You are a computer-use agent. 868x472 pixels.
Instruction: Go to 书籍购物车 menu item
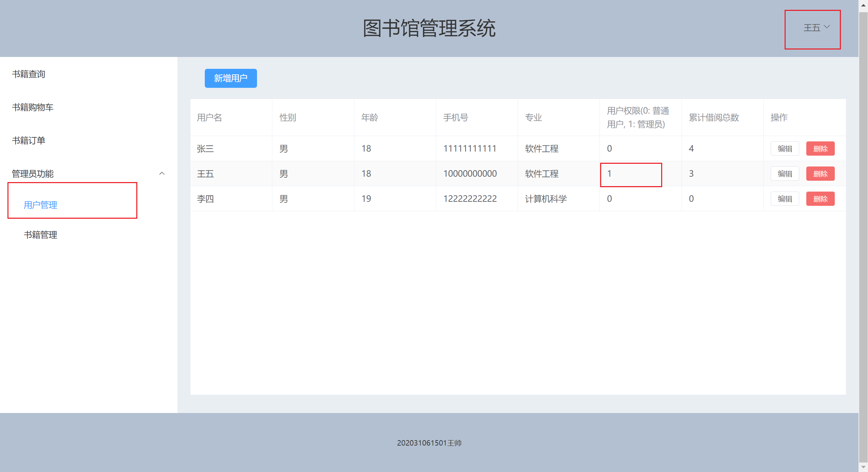pyautogui.click(x=33, y=107)
